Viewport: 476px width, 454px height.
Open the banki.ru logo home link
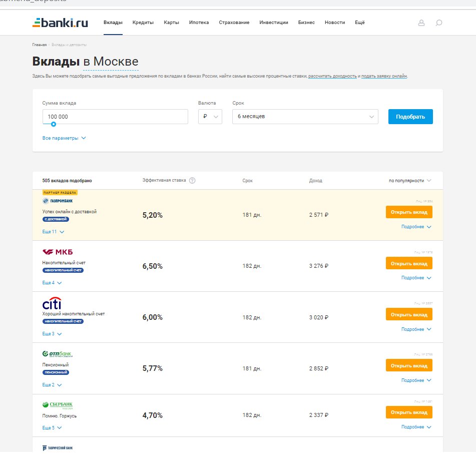(60, 23)
